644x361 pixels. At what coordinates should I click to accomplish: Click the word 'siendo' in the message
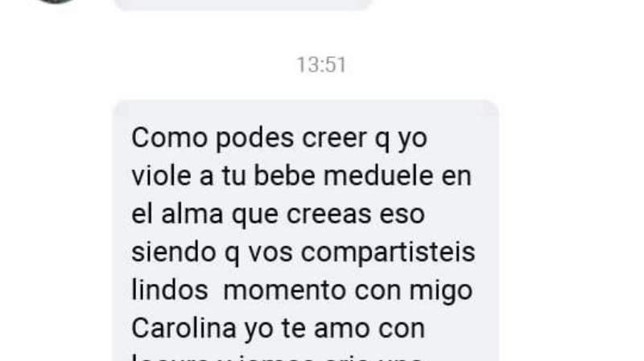tap(174, 252)
